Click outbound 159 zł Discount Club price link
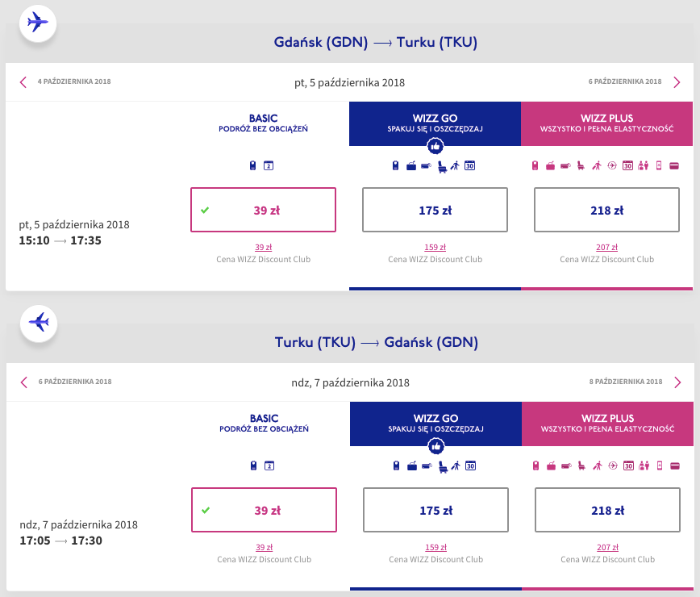The width and height of the screenshot is (700, 597). click(435, 248)
